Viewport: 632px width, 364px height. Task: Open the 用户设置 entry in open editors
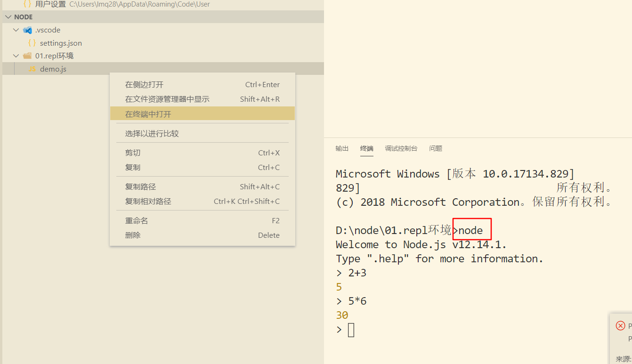163,4
